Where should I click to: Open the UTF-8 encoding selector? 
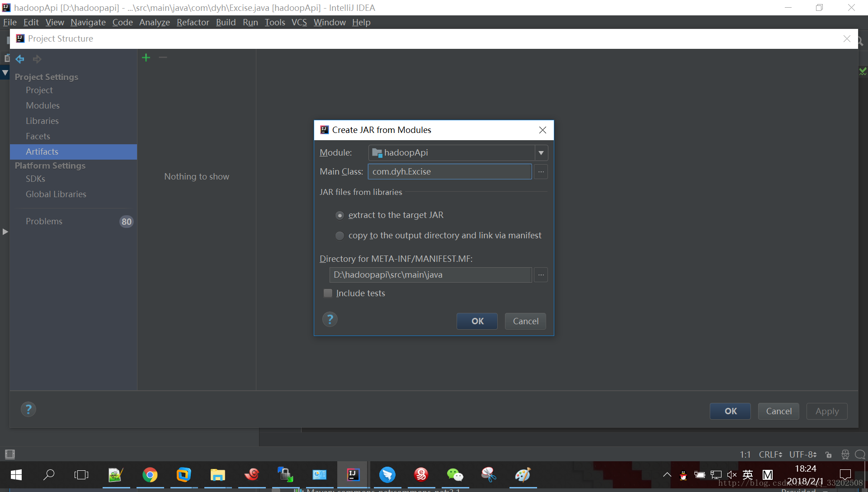pyautogui.click(x=802, y=454)
